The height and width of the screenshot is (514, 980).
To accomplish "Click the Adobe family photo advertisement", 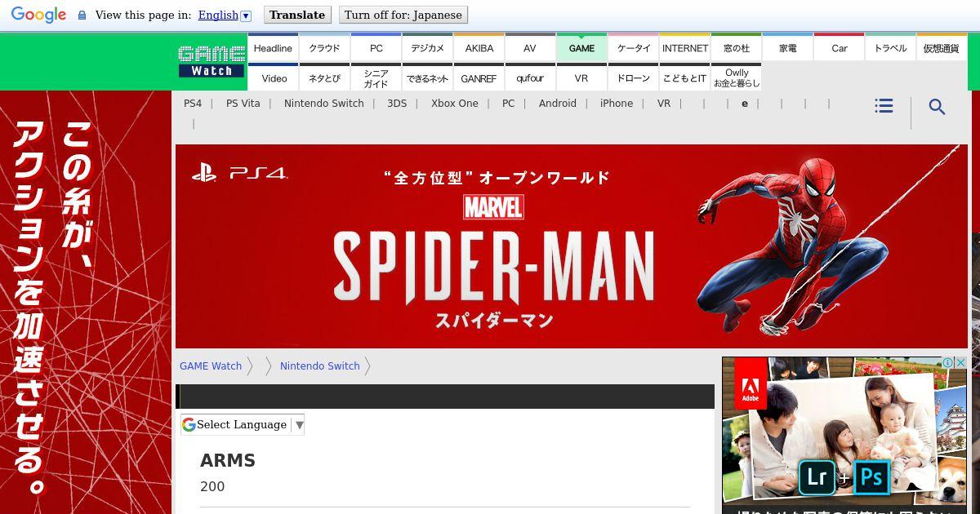I will pos(844,435).
